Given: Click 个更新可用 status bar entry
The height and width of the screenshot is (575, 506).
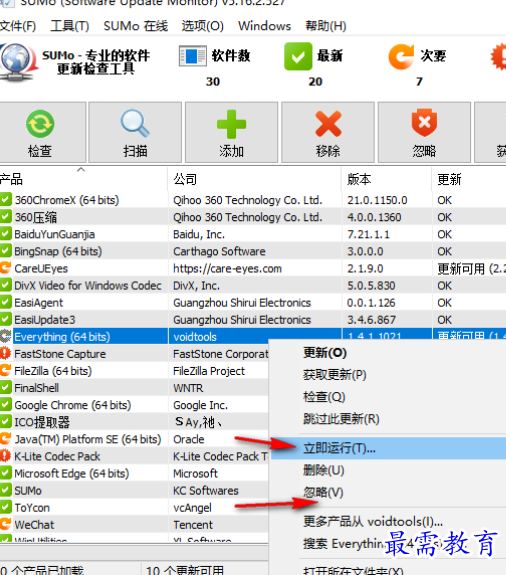Looking at the screenshot, I should coord(185,569).
